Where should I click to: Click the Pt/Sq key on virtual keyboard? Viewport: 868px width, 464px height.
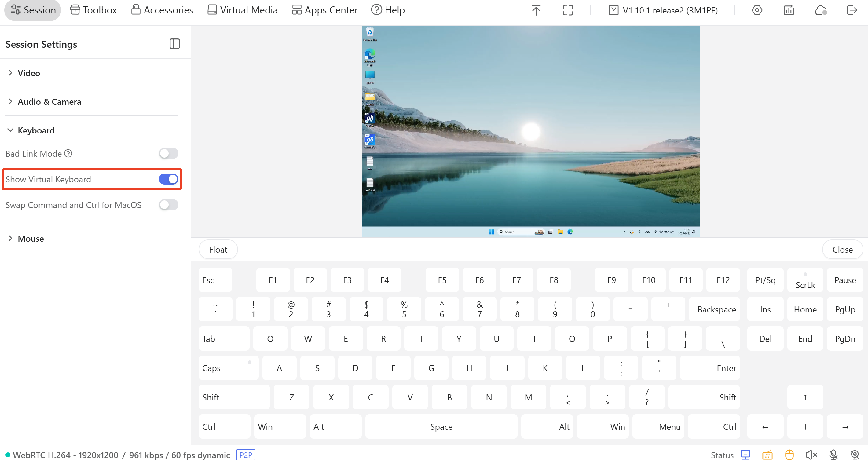pyautogui.click(x=765, y=280)
